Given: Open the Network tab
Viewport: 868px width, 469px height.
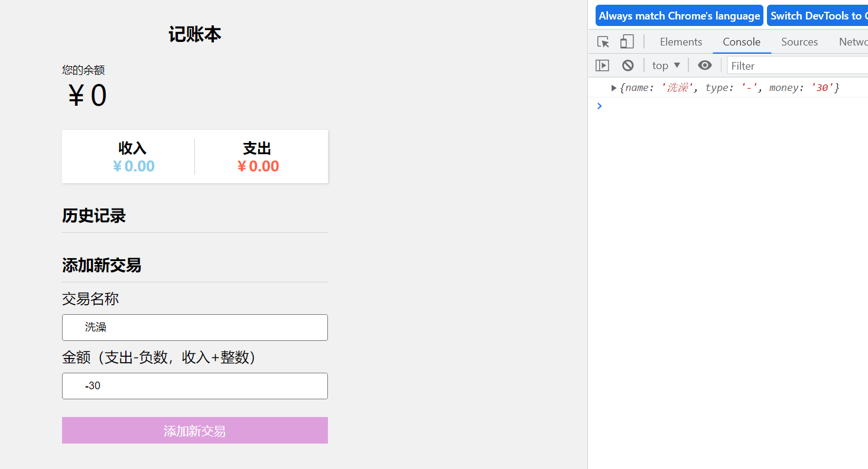Looking at the screenshot, I should pyautogui.click(x=853, y=42).
